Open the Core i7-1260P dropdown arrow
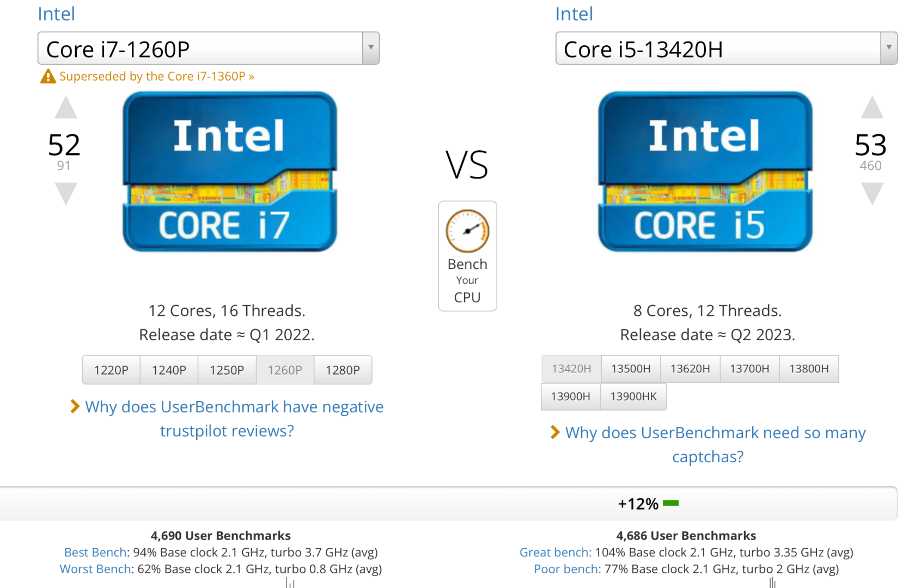Viewport: 909px width, 588px height. tap(371, 48)
